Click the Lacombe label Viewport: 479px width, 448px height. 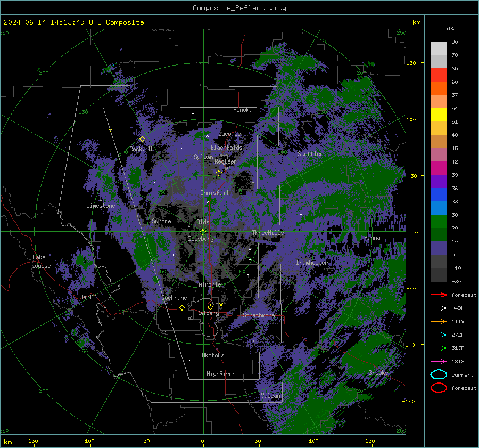coord(229,134)
